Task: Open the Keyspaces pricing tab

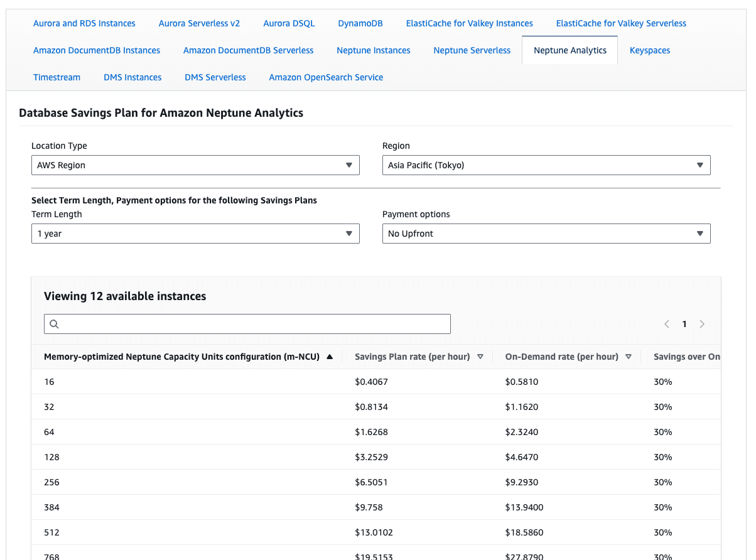Action: [650, 50]
